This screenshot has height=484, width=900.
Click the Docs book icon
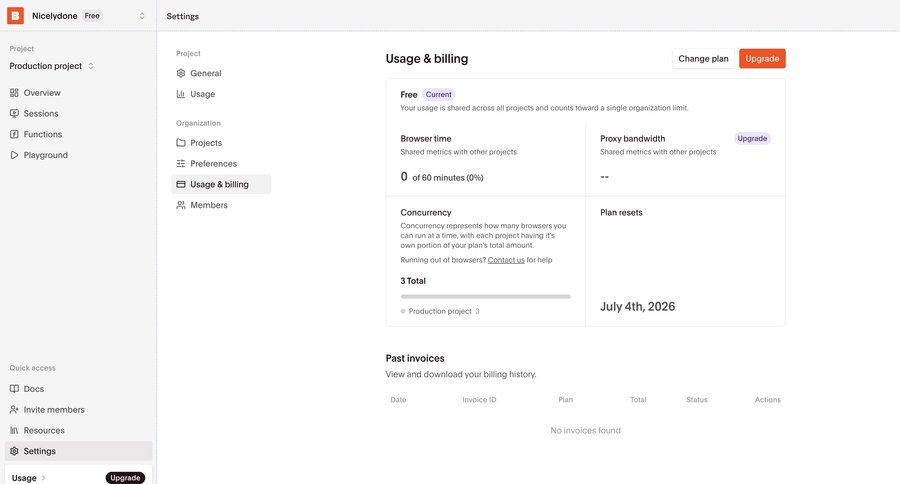point(14,389)
